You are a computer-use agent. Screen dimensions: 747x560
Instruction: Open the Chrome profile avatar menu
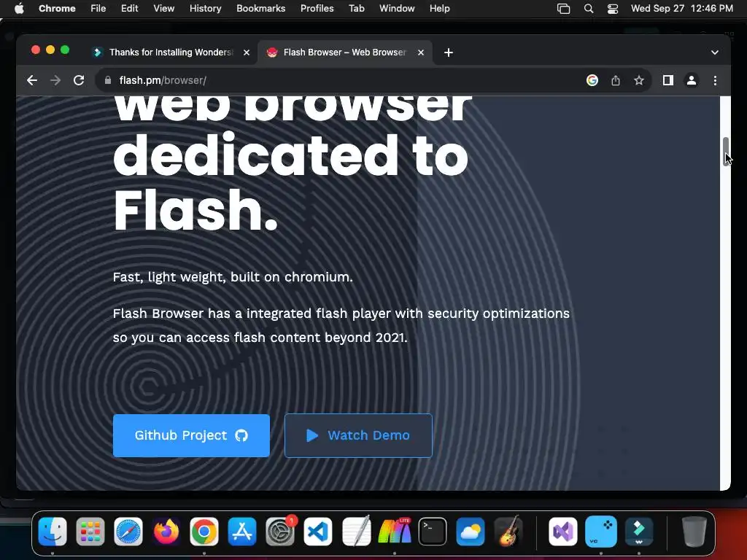pos(692,80)
